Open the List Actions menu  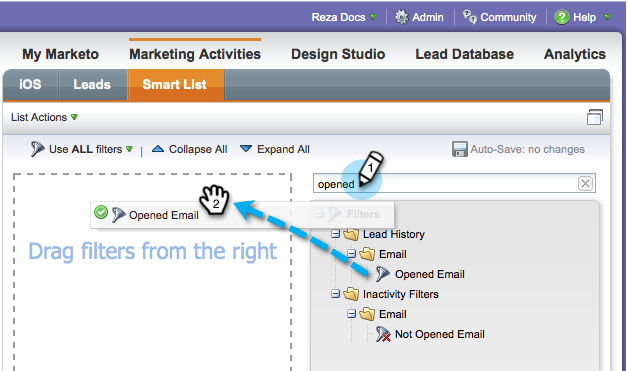click(44, 117)
